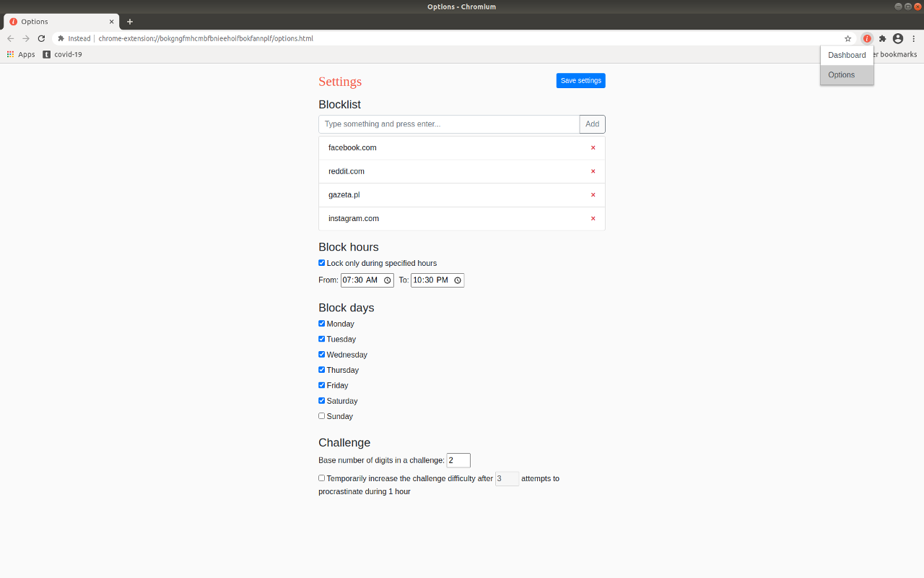Focus the blocklist text input
This screenshot has width=924, height=578.
point(449,124)
